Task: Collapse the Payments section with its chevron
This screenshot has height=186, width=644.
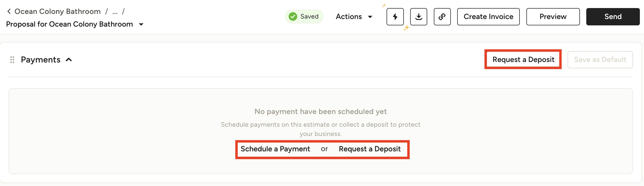Action: [69, 60]
